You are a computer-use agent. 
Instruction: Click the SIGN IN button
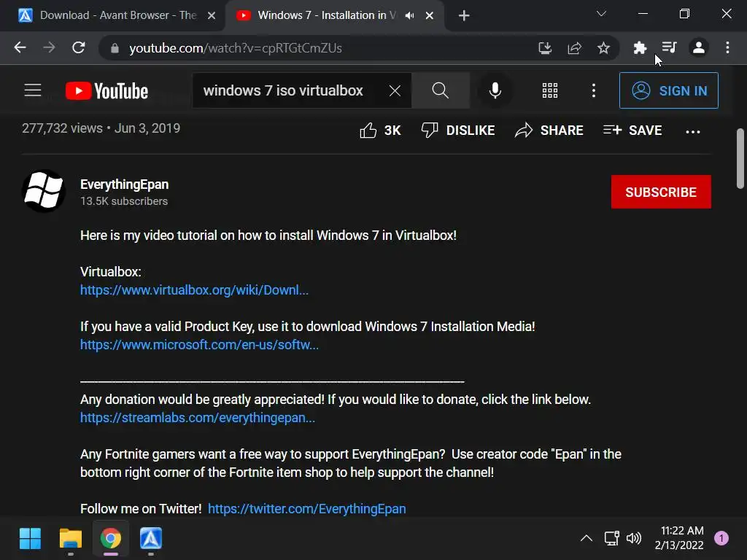[x=669, y=90]
